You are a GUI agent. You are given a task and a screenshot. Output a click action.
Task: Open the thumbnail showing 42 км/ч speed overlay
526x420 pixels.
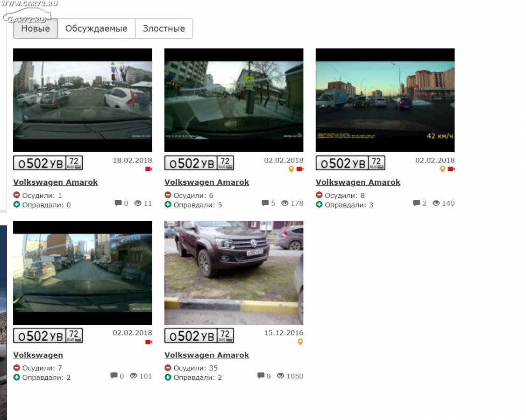click(x=385, y=100)
